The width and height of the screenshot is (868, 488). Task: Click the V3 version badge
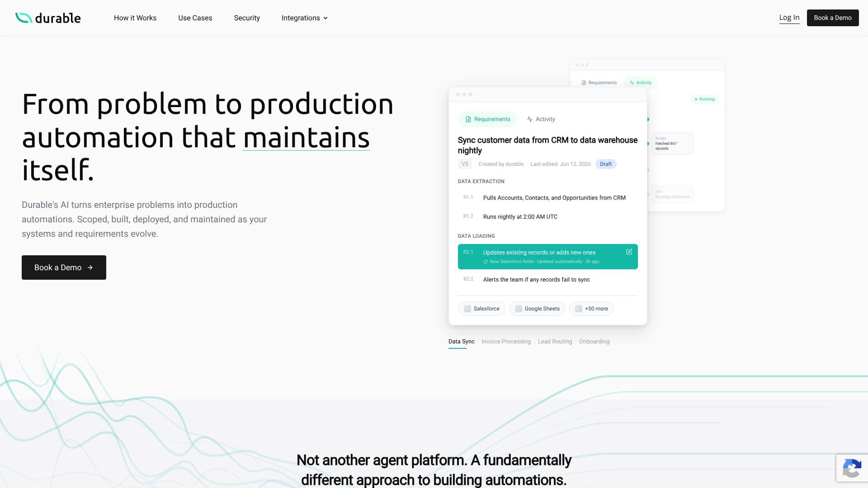[465, 164]
